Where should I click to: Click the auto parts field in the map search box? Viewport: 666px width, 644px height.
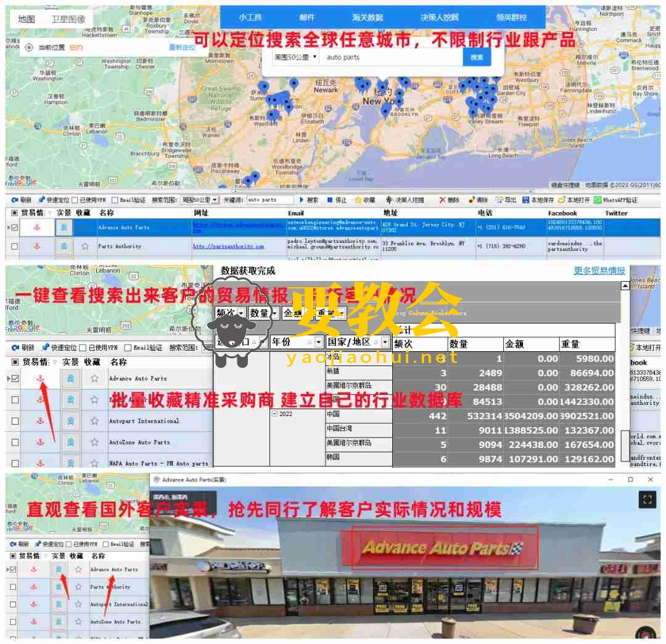pos(392,57)
